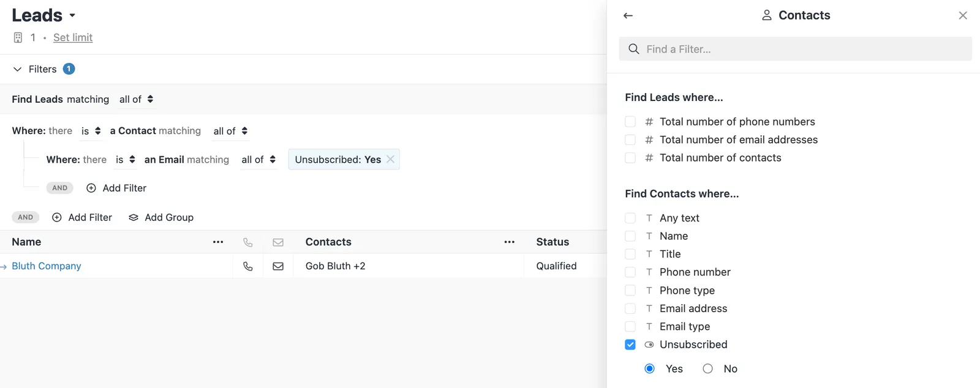Open an Email matching all of dropdown
The image size is (980, 388).
pyautogui.click(x=258, y=160)
